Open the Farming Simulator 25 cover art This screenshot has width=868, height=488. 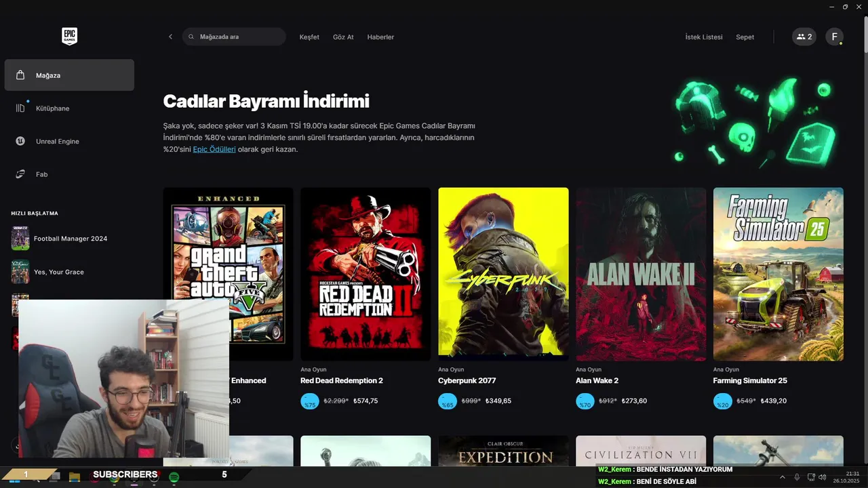[x=778, y=274]
